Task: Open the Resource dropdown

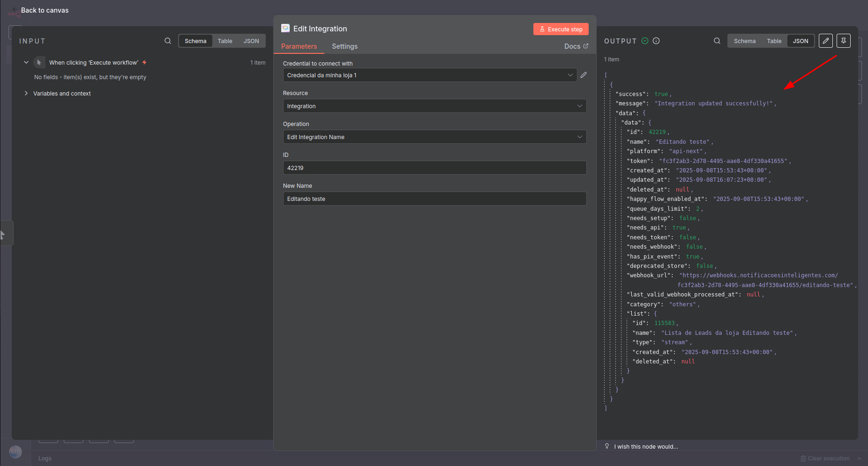Action: point(434,106)
